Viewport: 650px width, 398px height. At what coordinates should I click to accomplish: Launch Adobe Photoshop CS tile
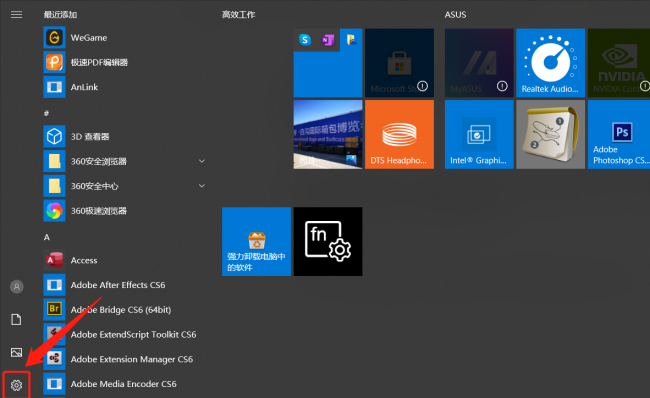coord(619,134)
